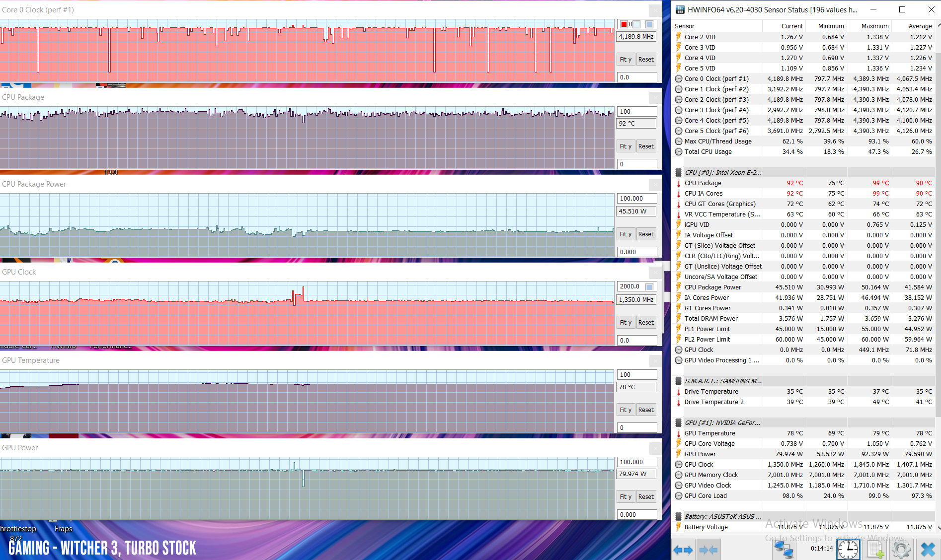Click the min value field 0.0 in Core 0 Clock graph
The image size is (941, 560).
pos(636,77)
